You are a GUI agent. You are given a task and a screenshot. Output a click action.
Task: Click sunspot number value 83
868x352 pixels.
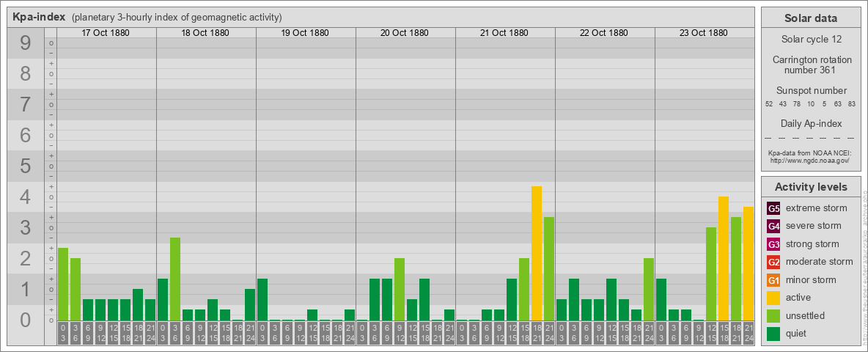[x=852, y=104]
